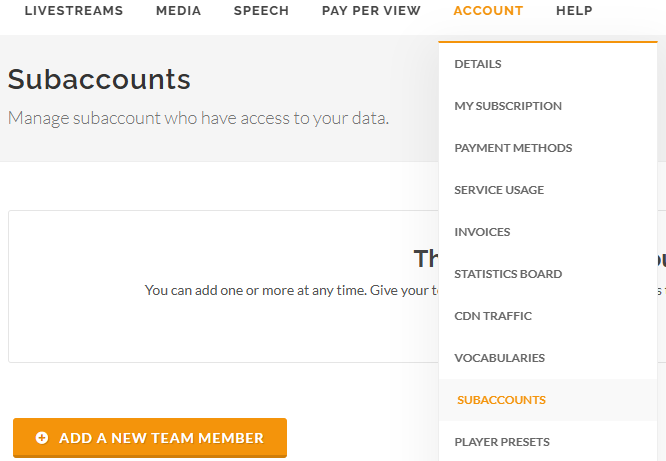Add a new team member
This screenshot has height=461, width=666.
tap(150, 438)
